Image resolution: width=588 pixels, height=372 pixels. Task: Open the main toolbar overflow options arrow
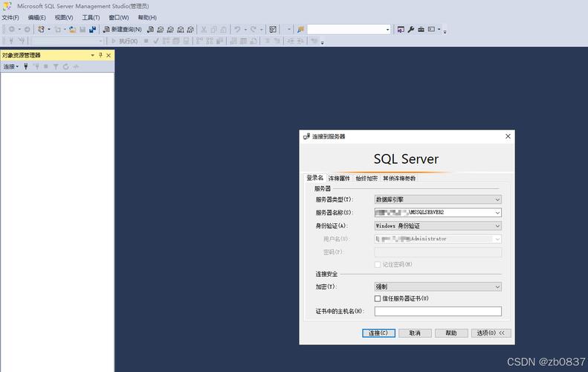click(x=445, y=31)
